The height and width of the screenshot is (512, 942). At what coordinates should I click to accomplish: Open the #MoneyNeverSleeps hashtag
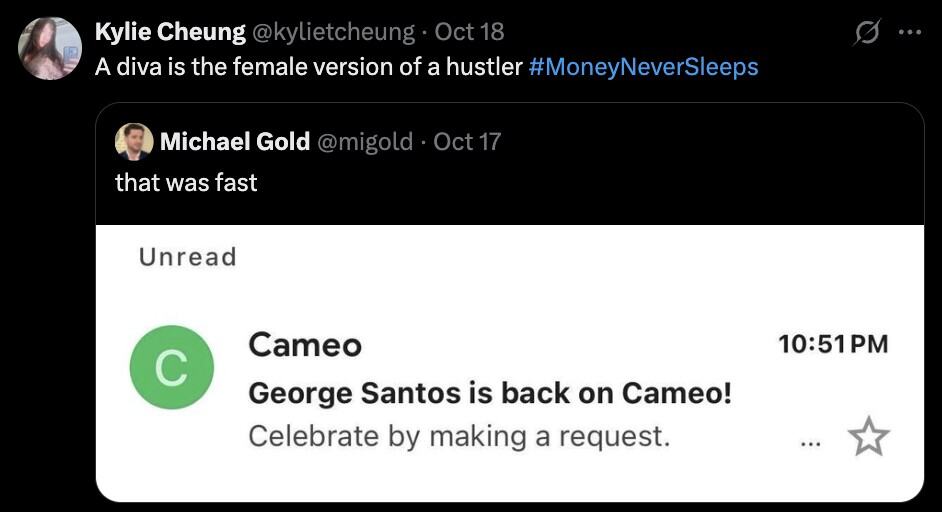pyautogui.click(x=643, y=67)
